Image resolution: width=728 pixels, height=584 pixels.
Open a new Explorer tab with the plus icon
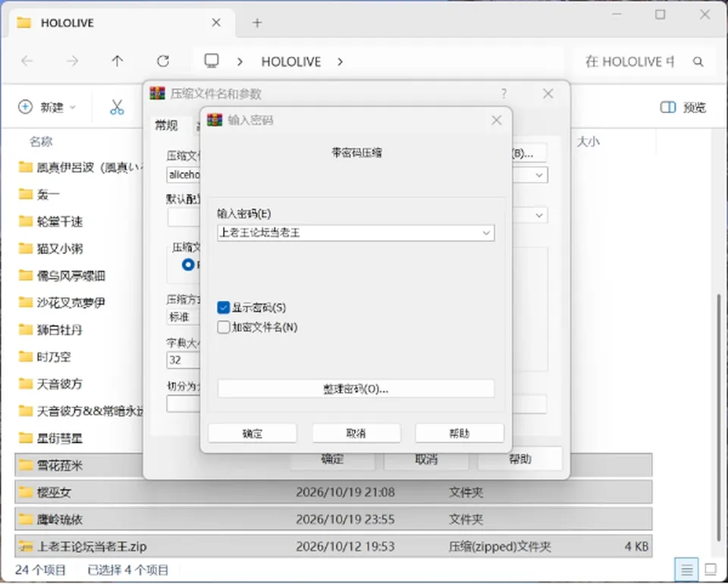(257, 23)
